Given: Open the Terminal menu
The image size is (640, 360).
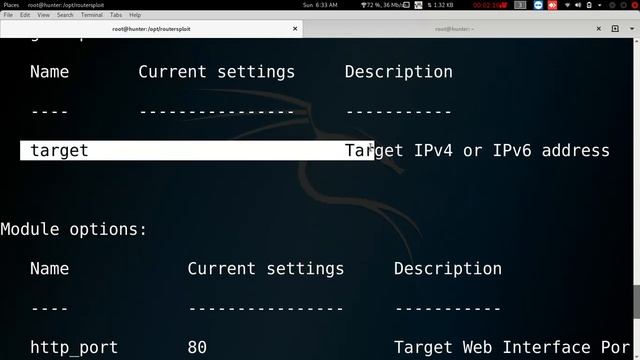Looking at the screenshot, I should pos(91,15).
